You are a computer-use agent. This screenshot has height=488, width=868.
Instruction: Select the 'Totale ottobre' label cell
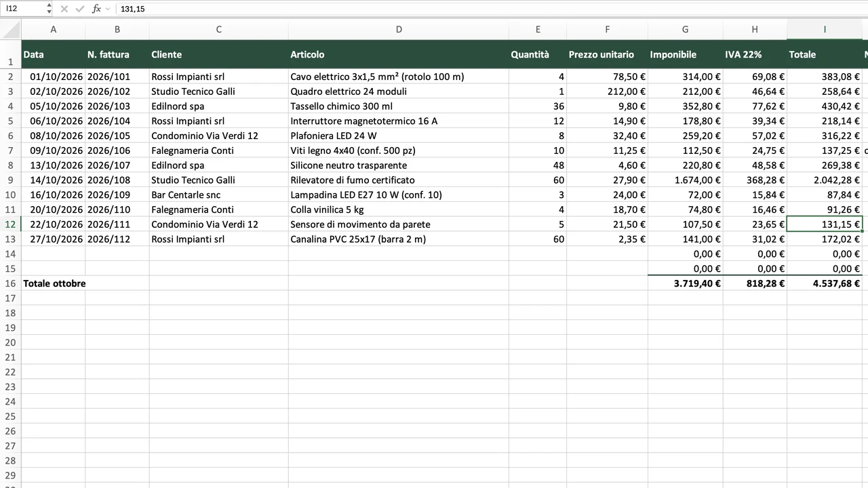[x=54, y=283]
